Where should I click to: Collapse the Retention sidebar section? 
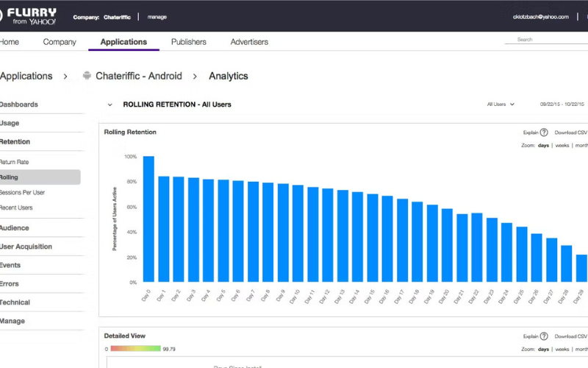pyautogui.click(x=15, y=141)
